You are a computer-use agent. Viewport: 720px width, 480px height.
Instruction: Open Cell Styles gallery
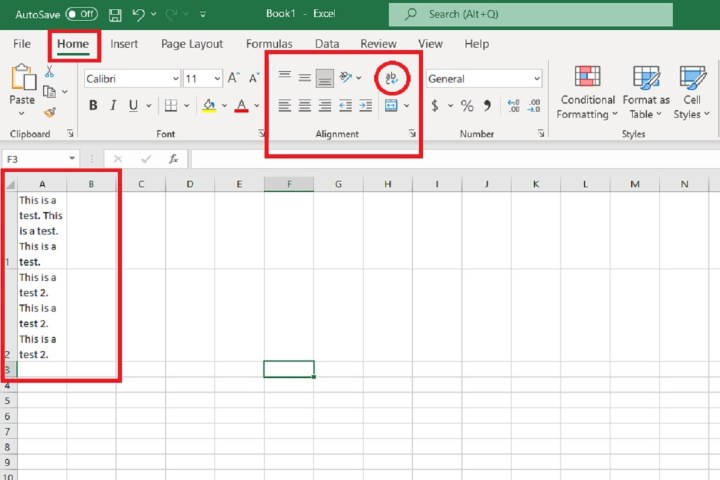tap(692, 93)
